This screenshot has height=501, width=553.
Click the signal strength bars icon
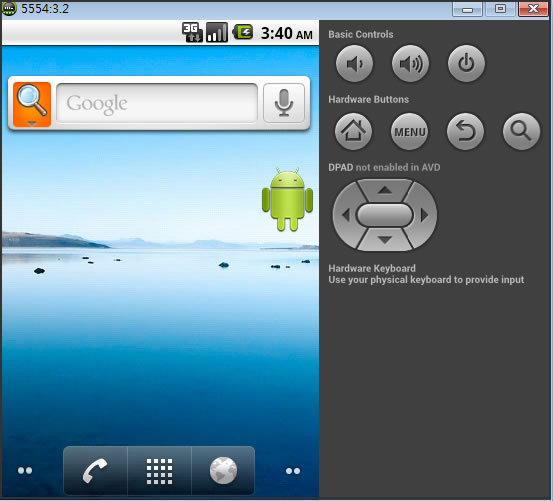pos(217,32)
